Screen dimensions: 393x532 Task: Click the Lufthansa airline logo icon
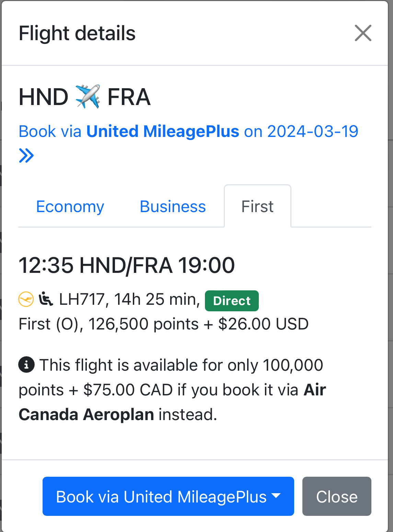[x=26, y=299]
